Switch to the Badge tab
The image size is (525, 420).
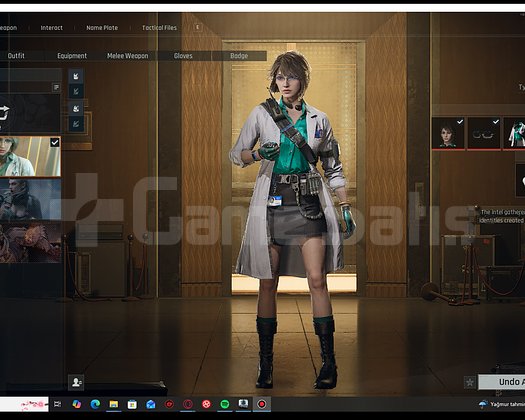(239, 56)
